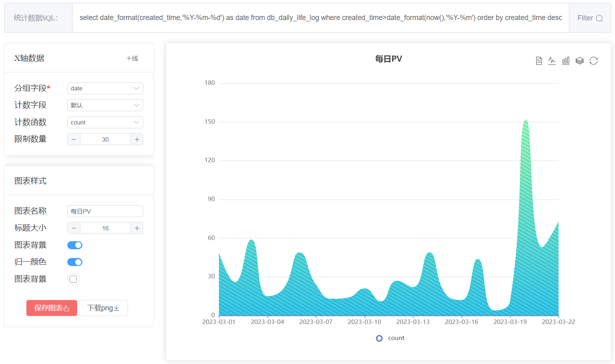Image resolution: width=615 pixels, height=364 pixels.
Task: Check the lower 图表背景 checkbox
Action: [x=73, y=279]
